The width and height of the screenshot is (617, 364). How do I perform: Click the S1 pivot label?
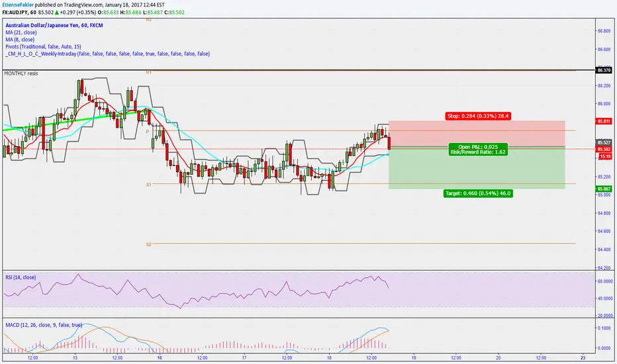click(149, 185)
